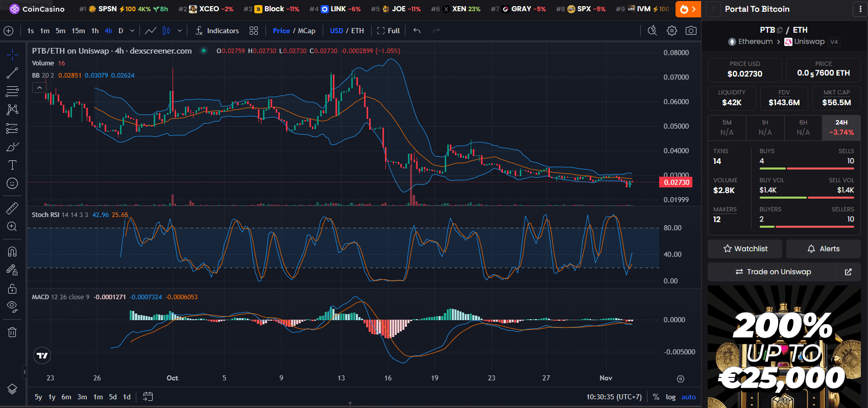Image resolution: width=868 pixels, height=408 pixels.
Task: Copy the PTB token address
Action: tap(780, 30)
